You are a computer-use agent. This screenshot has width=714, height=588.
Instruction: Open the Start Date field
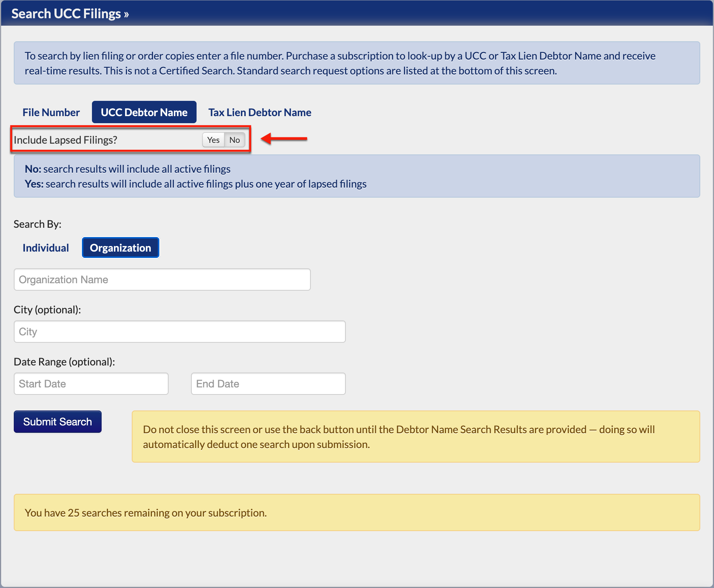[x=91, y=384]
